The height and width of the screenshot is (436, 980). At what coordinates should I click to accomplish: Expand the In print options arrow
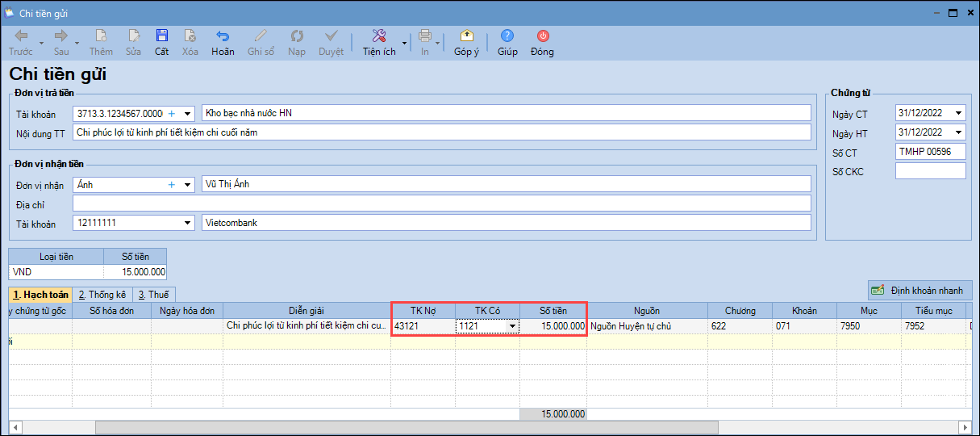coord(438,43)
